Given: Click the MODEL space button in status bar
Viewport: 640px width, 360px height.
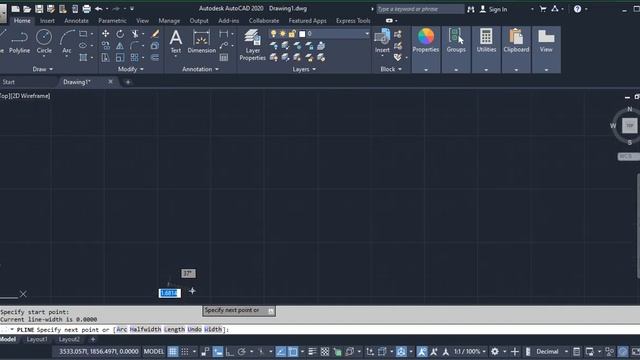Looking at the screenshot, I should (x=154, y=351).
